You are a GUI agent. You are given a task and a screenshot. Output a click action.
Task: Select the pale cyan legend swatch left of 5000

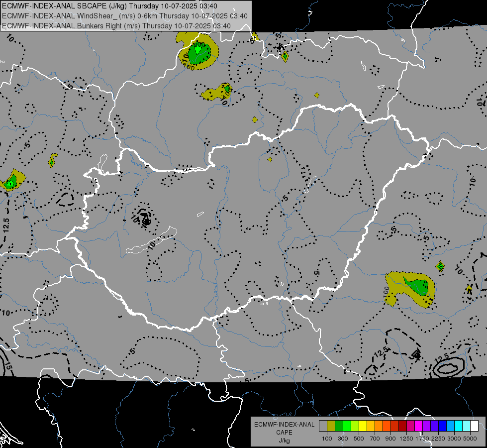point(466,426)
